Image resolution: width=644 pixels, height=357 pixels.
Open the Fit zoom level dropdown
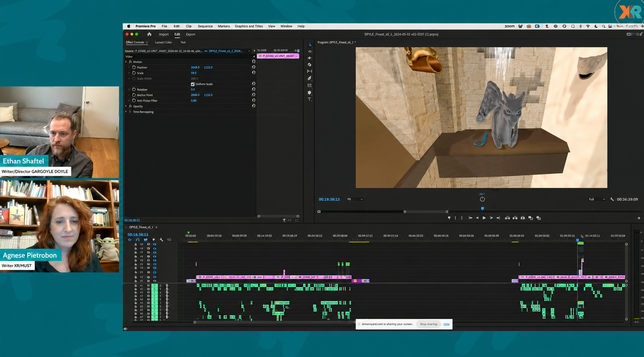point(355,199)
